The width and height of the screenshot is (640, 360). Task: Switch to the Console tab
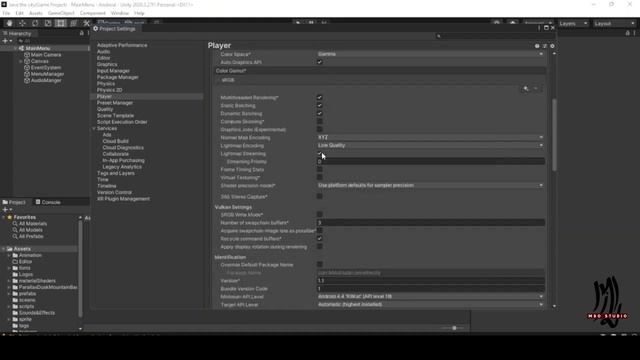(48, 202)
